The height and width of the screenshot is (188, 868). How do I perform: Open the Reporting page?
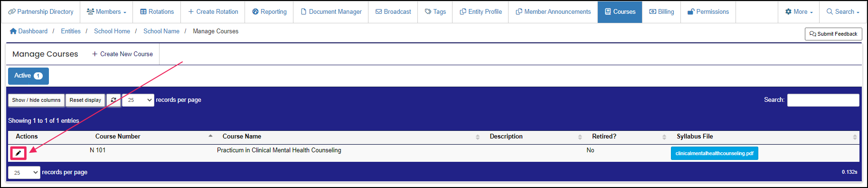[269, 11]
